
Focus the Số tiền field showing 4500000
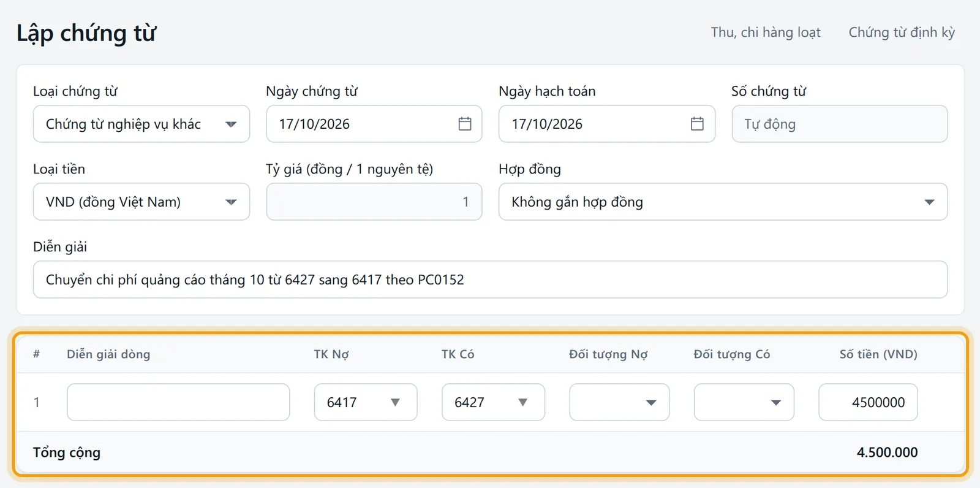click(x=868, y=402)
